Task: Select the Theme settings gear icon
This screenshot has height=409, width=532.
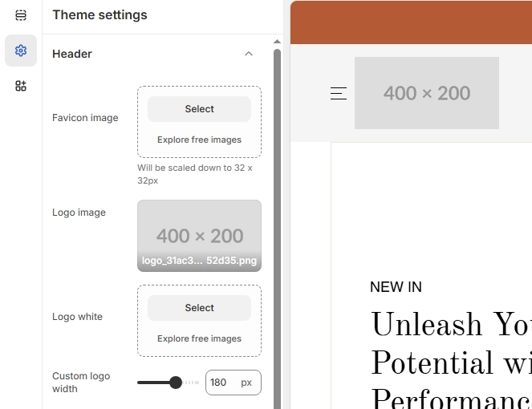Action: click(21, 51)
